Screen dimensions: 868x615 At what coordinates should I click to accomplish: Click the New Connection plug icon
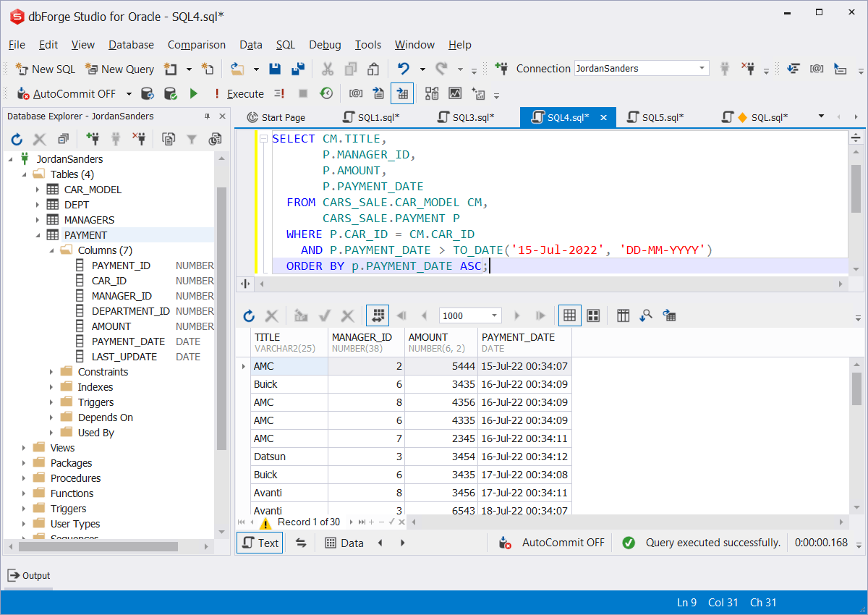point(501,69)
